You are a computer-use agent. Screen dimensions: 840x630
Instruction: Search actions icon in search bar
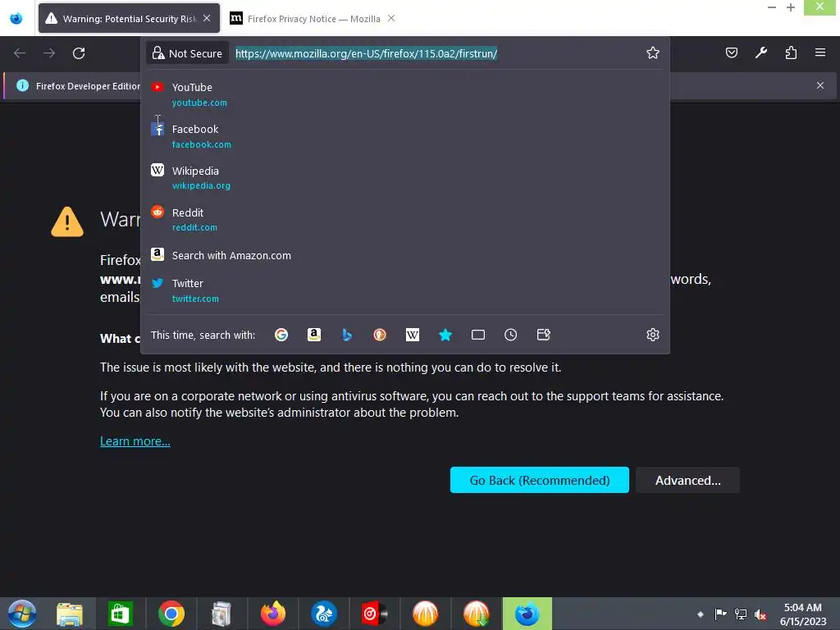tap(544, 335)
